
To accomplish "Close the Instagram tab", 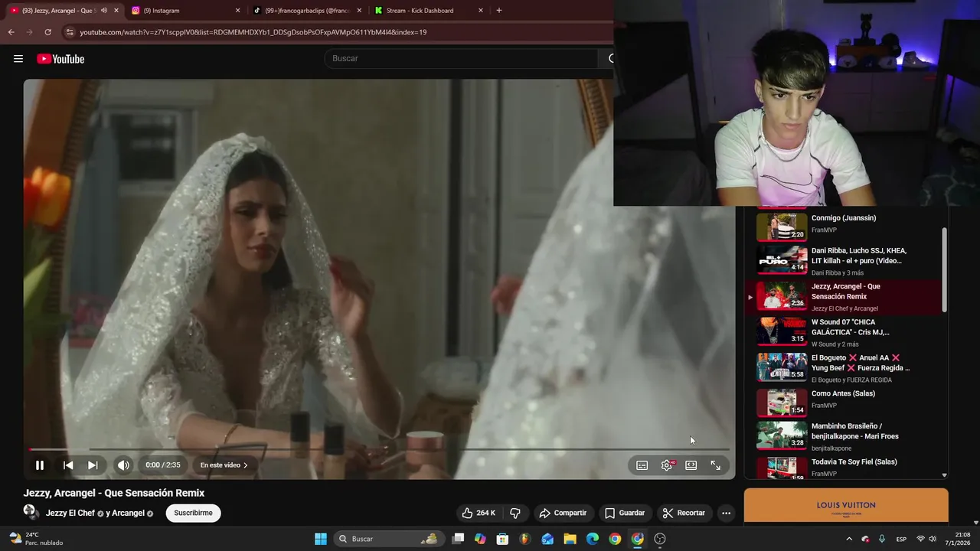I will pyautogui.click(x=237, y=11).
